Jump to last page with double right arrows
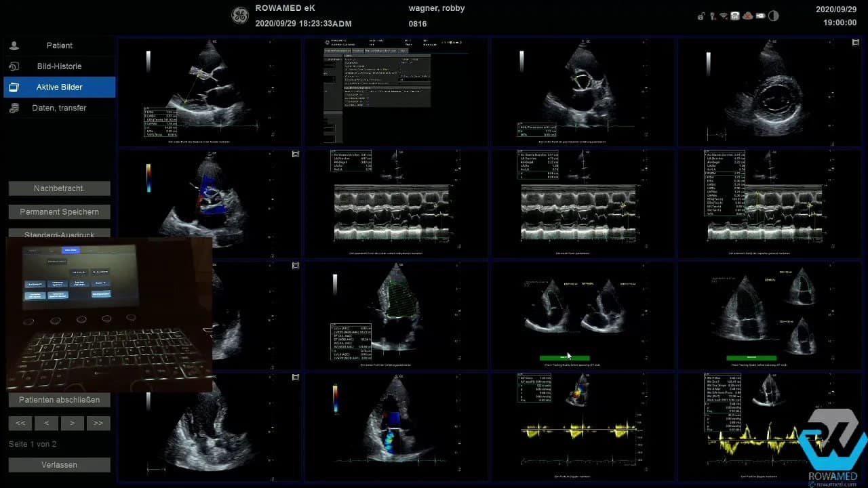Image resolution: width=868 pixels, height=488 pixels. coord(98,423)
